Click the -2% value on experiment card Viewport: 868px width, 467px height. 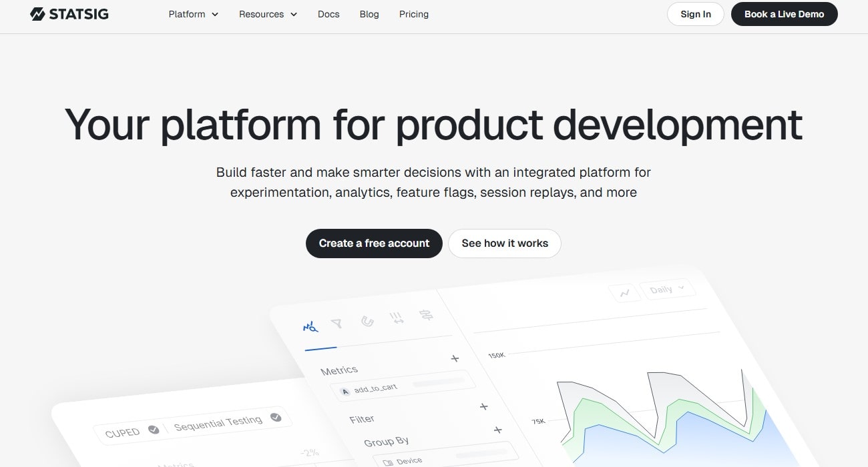click(308, 454)
